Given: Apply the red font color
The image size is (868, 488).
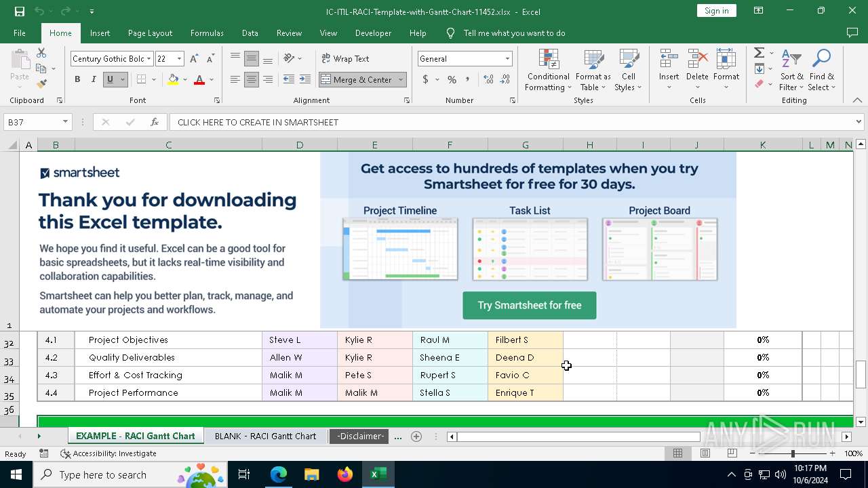Looking at the screenshot, I should pyautogui.click(x=199, y=79).
